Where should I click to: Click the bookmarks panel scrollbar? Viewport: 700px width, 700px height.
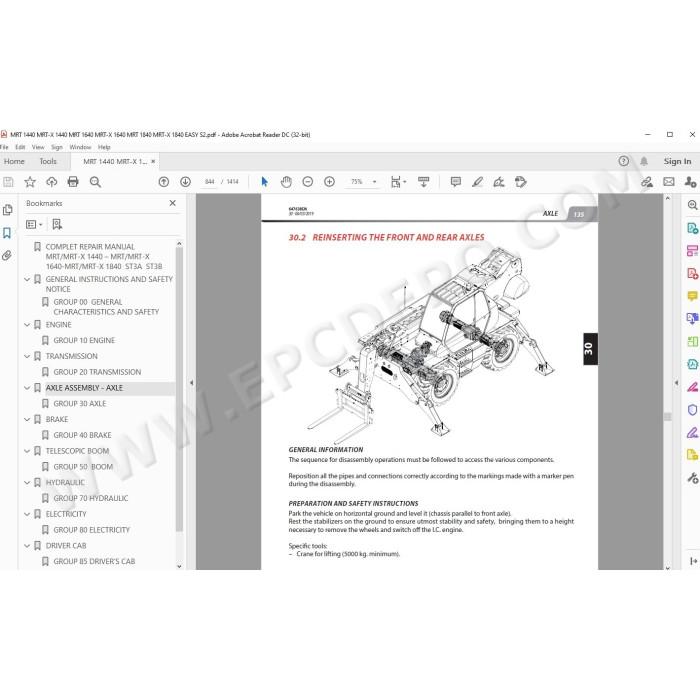(x=179, y=388)
